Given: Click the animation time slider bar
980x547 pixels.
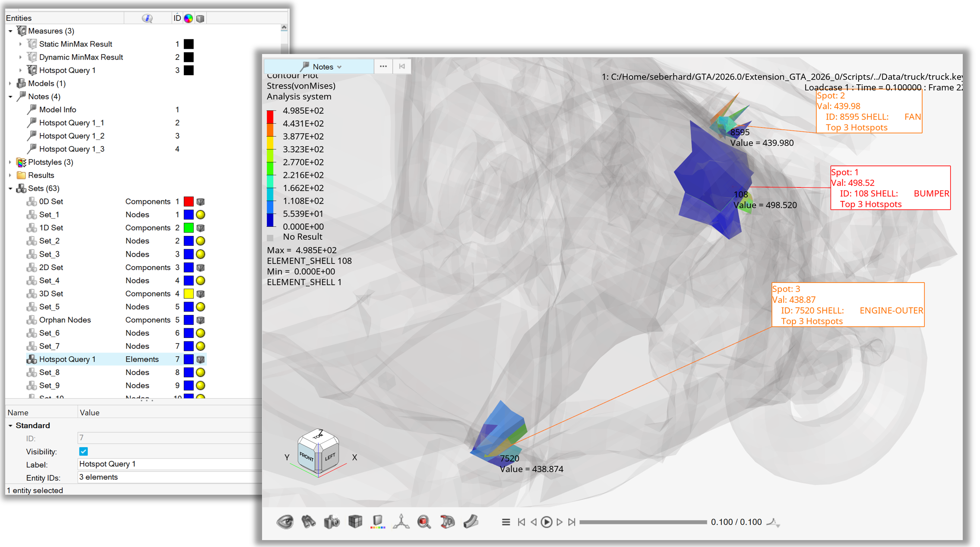Looking at the screenshot, I should click(x=642, y=522).
